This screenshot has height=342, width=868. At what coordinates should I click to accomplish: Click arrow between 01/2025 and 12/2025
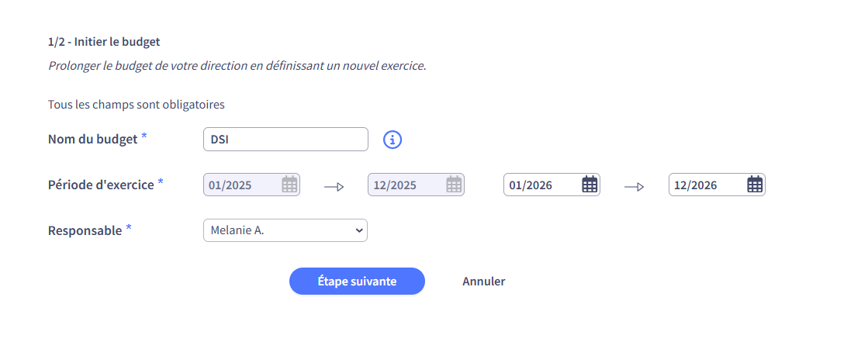tap(334, 187)
